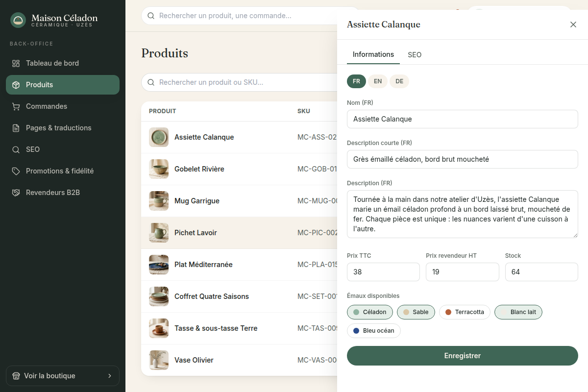Select Produits in the sidebar menu

coord(63,85)
